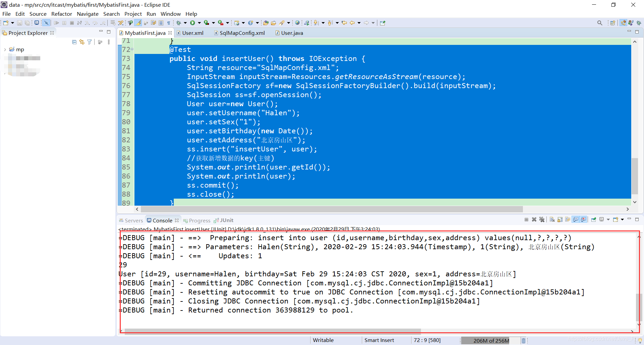Click the Last Edit Location icon

(x=344, y=23)
